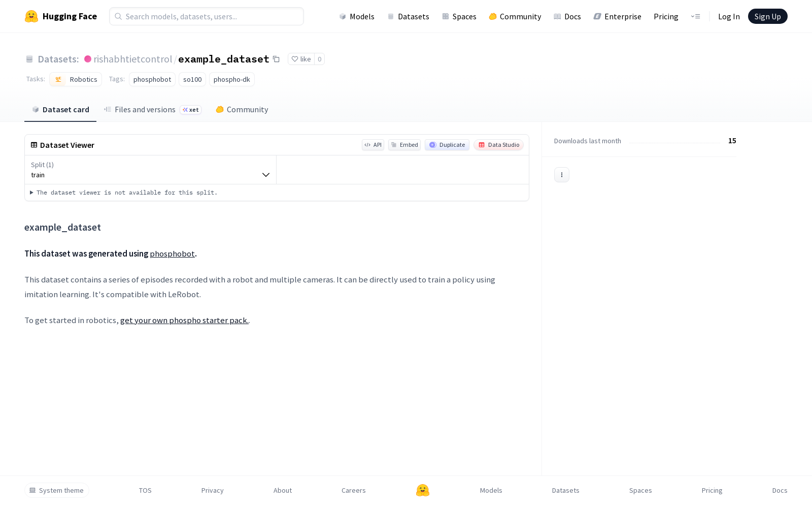Open the API viewer button
Screen dimensions: 812x508
point(373,145)
